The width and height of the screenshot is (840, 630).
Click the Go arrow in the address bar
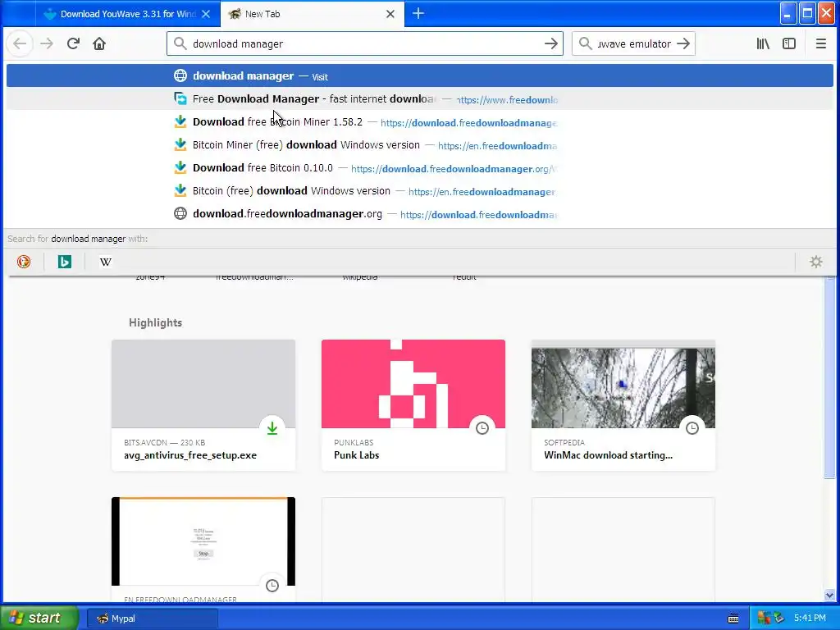tap(550, 44)
